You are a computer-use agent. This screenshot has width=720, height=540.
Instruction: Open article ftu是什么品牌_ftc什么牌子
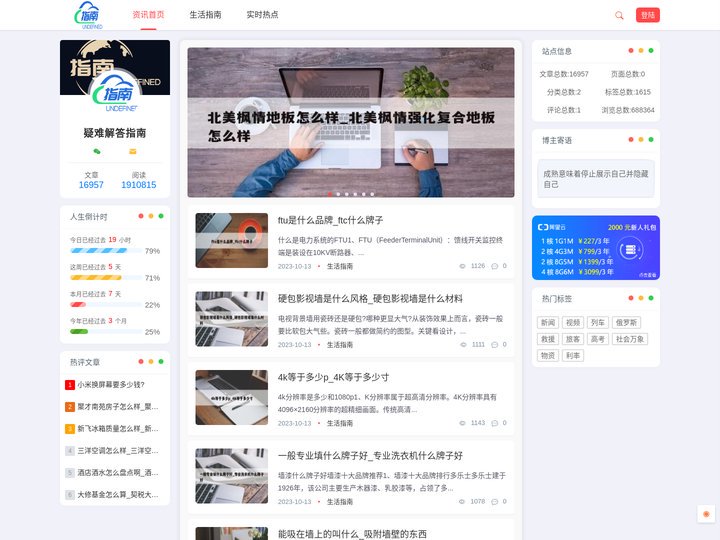click(330, 220)
